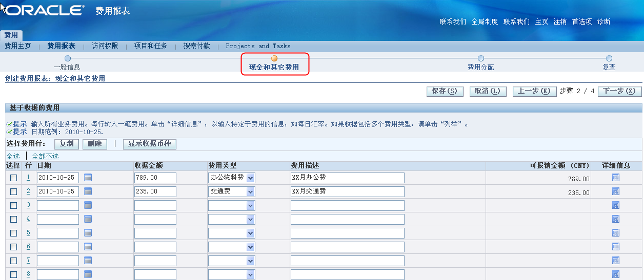Open calendar picker for row 2 date

pyautogui.click(x=88, y=191)
